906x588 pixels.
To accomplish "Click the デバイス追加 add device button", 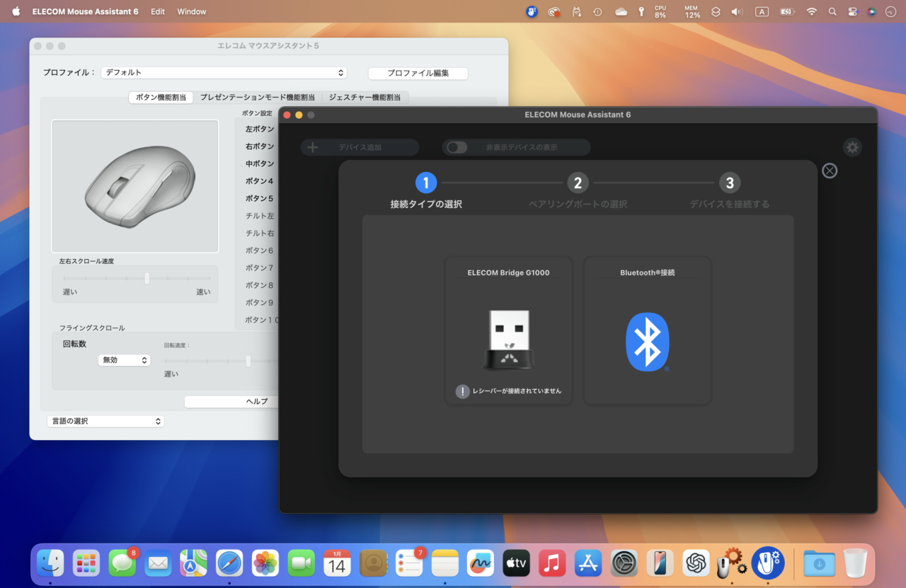I will click(x=360, y=147).
